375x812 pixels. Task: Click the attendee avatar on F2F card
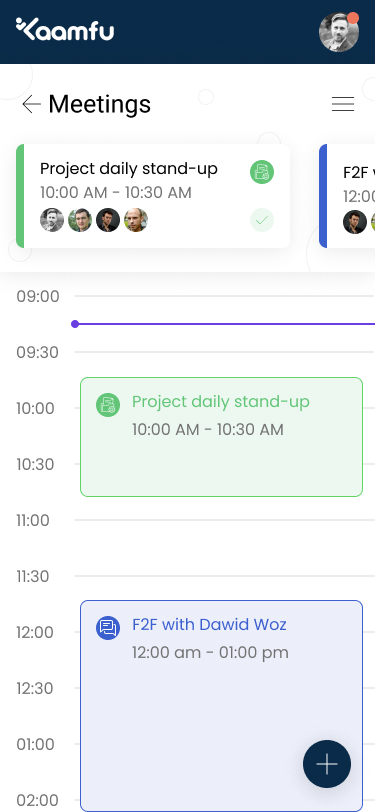(x=355, y=222)
